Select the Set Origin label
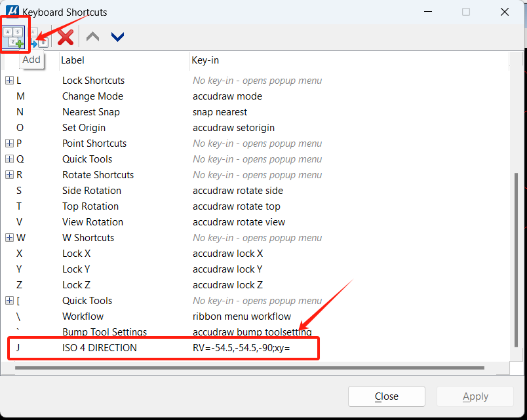The height and width of the screenshot is (420, 527). (x=84, y=128)
